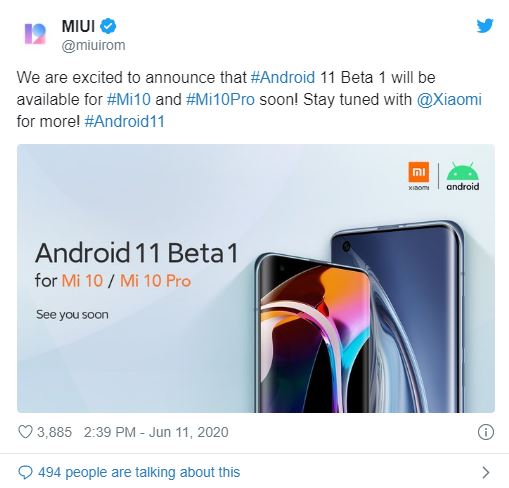Screen dimensions: 509x488
Task: Click the Xiaomi Mi logo in image
Action: [x=419, y=176]
